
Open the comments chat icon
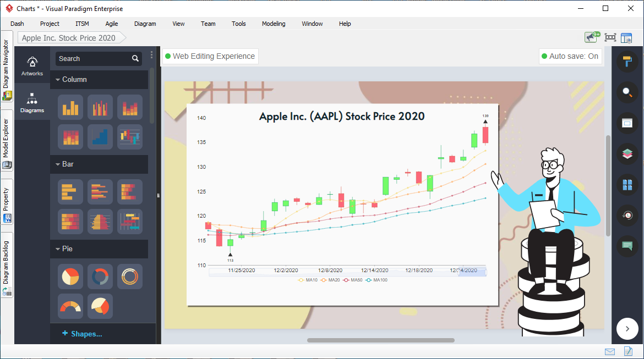pos(627,246)
